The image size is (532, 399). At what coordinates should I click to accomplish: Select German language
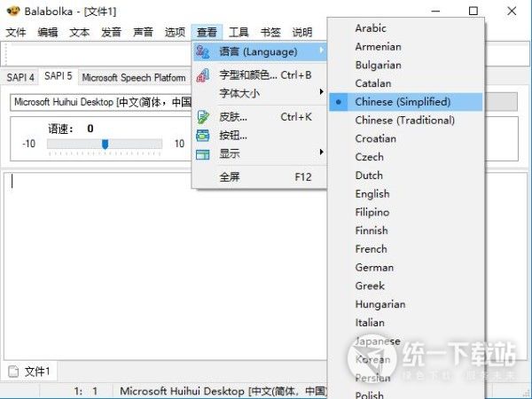[x=406, y=268]
